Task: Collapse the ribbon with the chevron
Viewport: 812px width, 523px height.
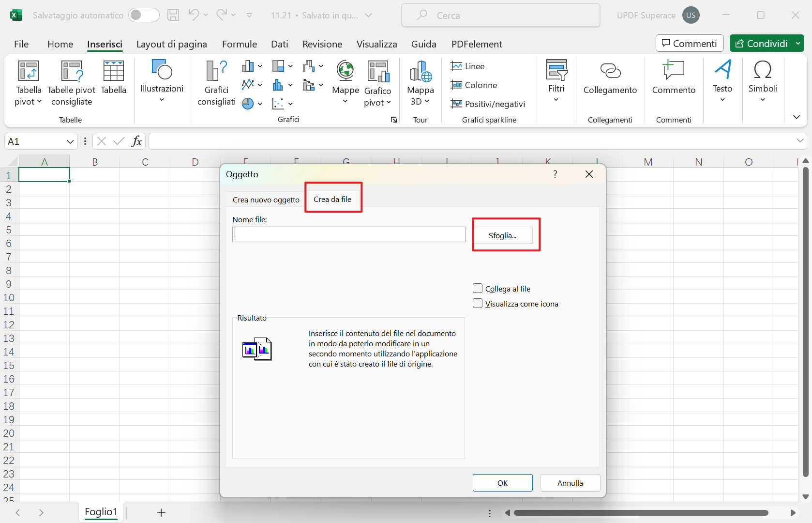Action: (x=797, y=117)
